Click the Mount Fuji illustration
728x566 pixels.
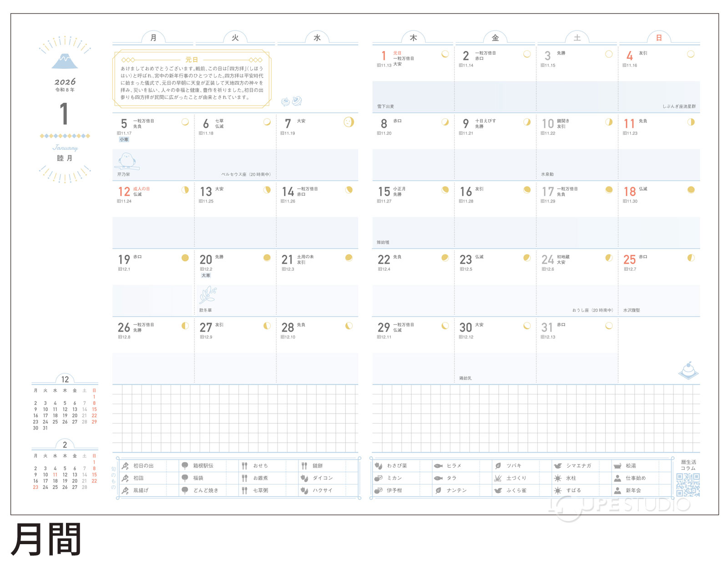[65, 61]
